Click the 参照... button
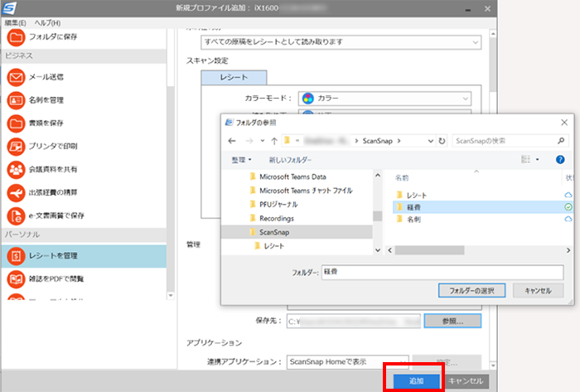 point(452,321)
